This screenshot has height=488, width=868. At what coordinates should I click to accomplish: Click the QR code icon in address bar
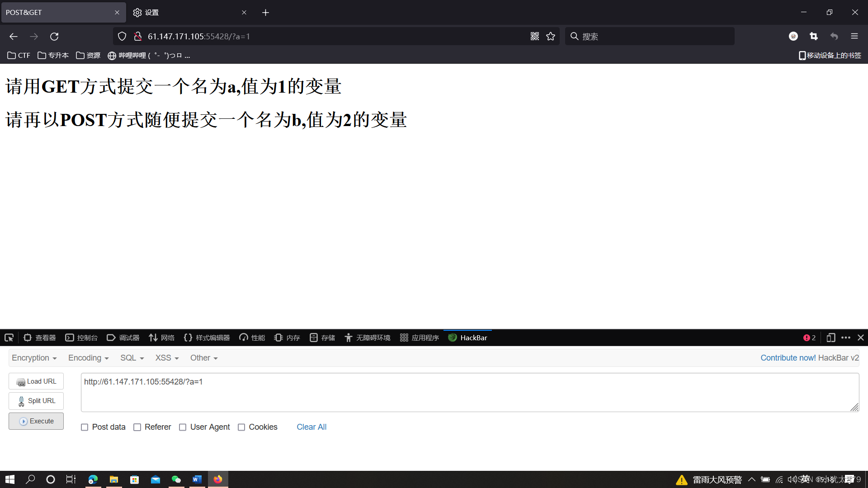(x=535, y=36)
